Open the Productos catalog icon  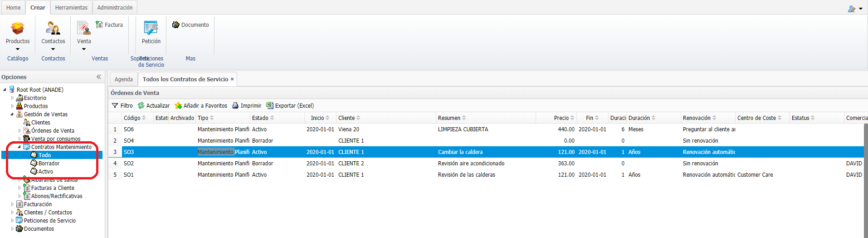point(18,28)
